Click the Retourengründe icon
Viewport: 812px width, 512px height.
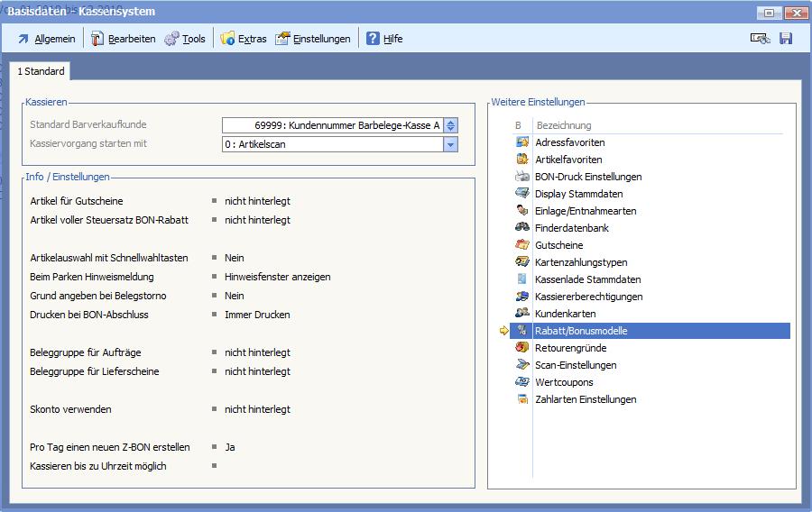[522, 348]
